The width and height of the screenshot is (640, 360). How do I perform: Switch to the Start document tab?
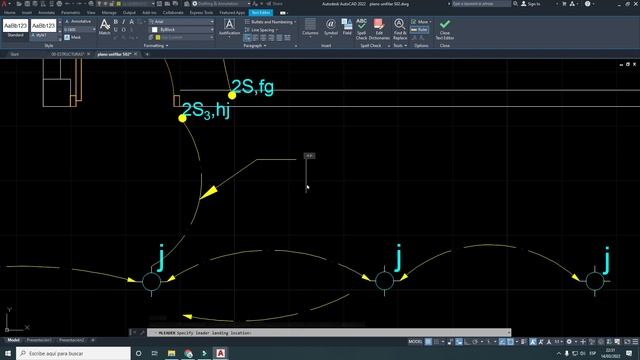(15, 54)
